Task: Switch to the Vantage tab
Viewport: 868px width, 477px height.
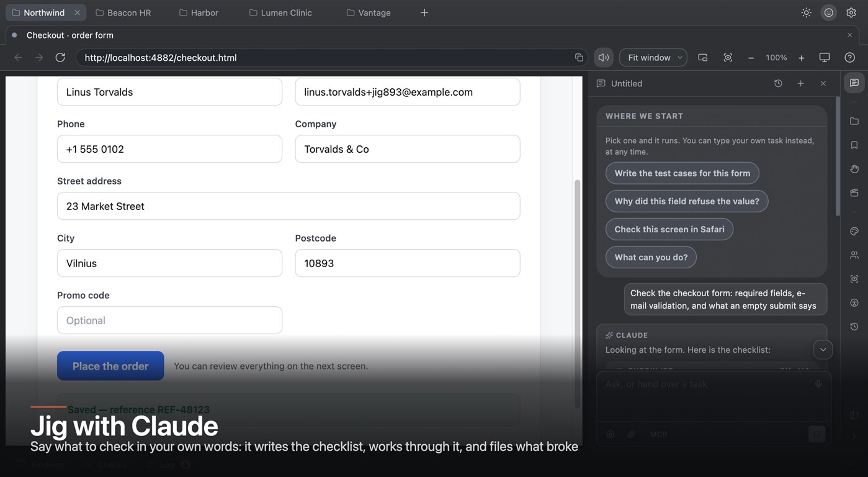Action: [369, 12]
